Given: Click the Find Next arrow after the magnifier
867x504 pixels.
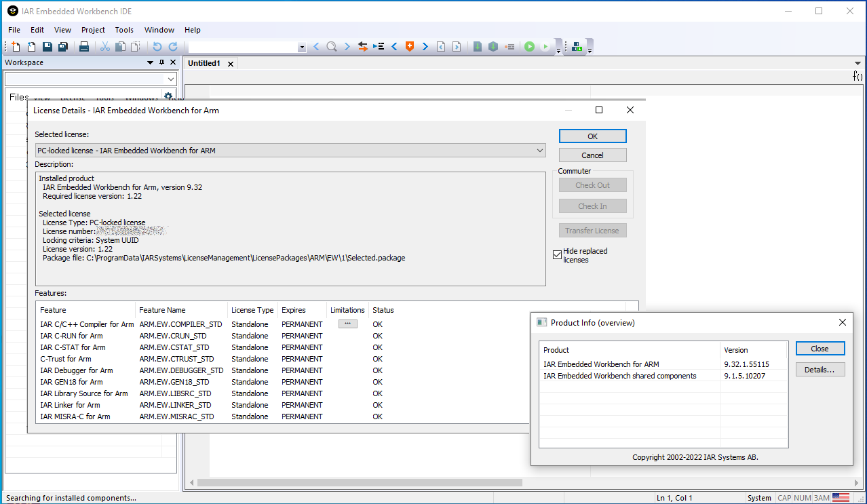Looking at the screenshot, I should point(347,47).
